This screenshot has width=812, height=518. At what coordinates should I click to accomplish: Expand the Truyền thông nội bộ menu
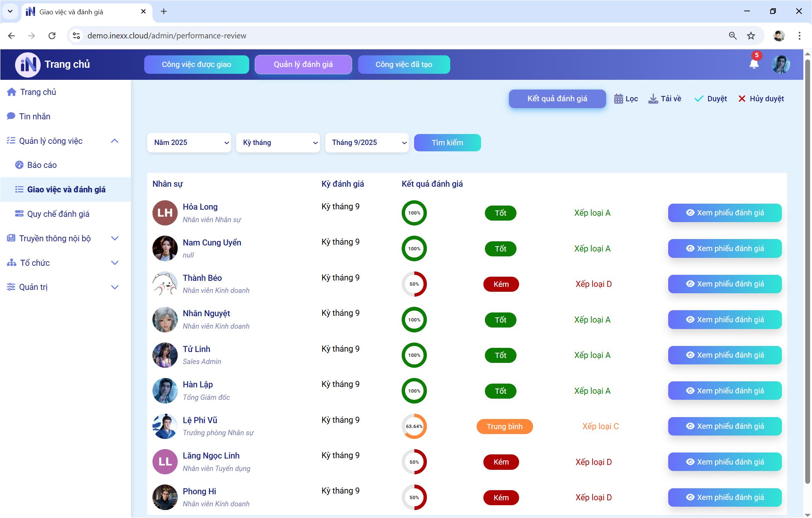(x=115, y=238)
